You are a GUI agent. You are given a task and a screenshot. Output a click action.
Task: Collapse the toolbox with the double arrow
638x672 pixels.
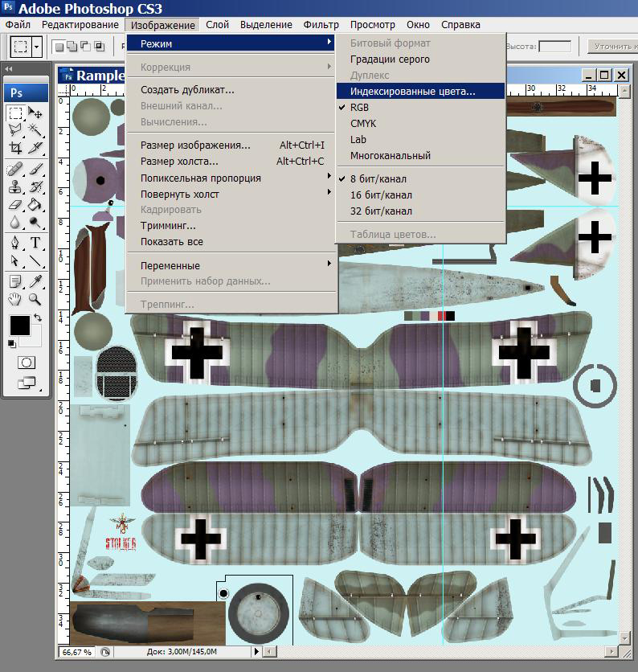[9, 68]
